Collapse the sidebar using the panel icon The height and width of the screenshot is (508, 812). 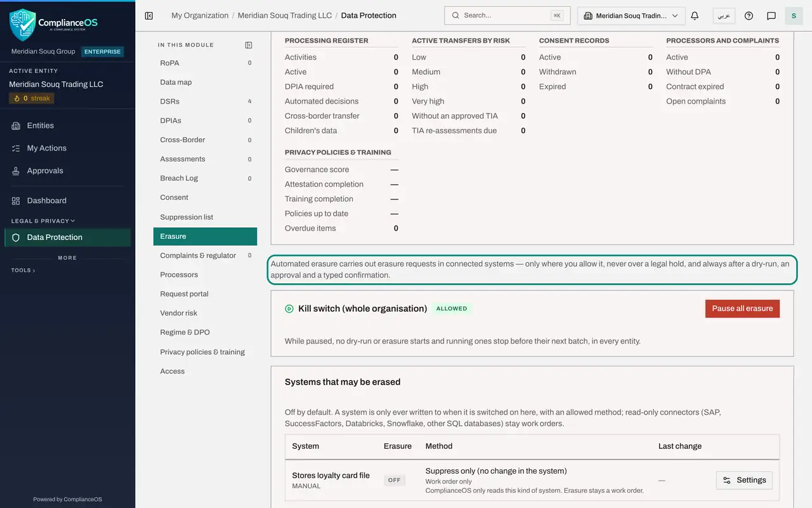click(x=149, y=15)
